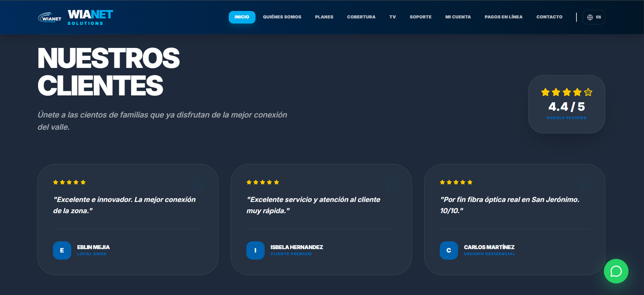Click the Cliente Premium label
This screenshot has width=644, height=295.
(x=291, y=254)
